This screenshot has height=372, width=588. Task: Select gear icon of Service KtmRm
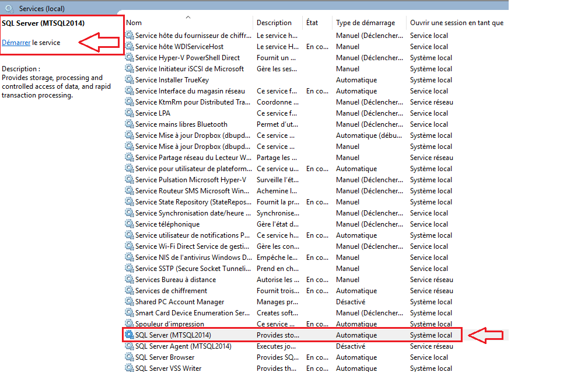[129, 102]
